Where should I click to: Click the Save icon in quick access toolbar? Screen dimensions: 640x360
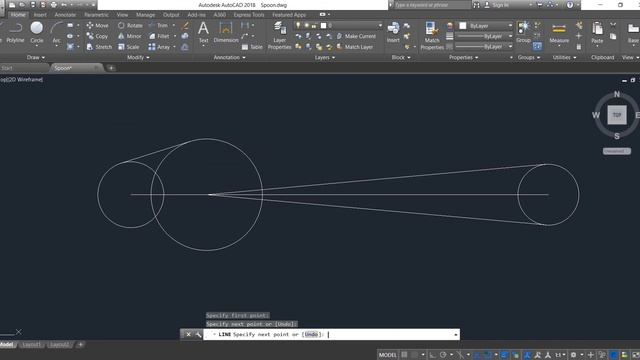coord(33,5)
